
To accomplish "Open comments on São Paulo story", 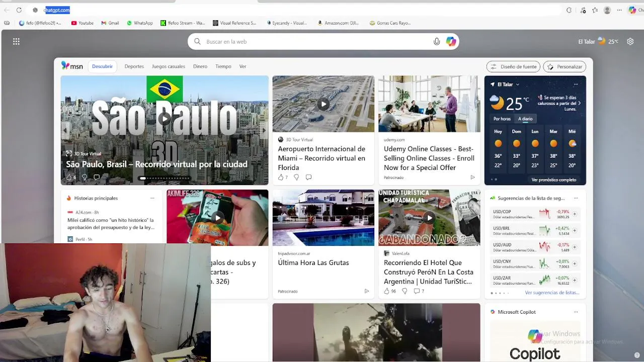I will 97,177.
